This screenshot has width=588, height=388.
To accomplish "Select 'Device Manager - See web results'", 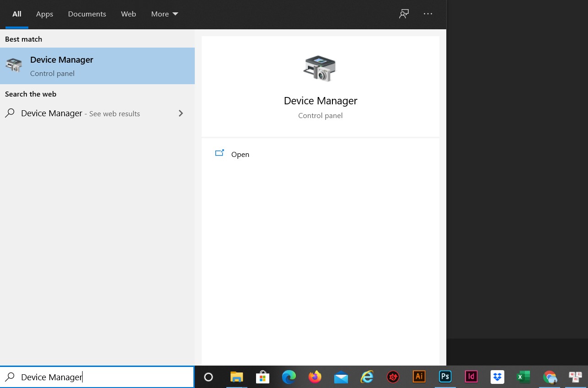I will [97, 113].
